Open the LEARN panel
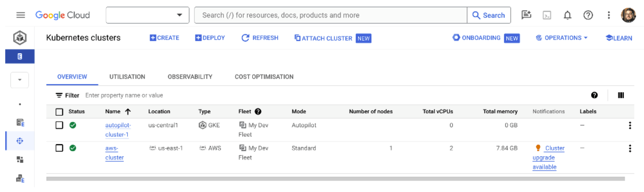 tap(619, 38)
